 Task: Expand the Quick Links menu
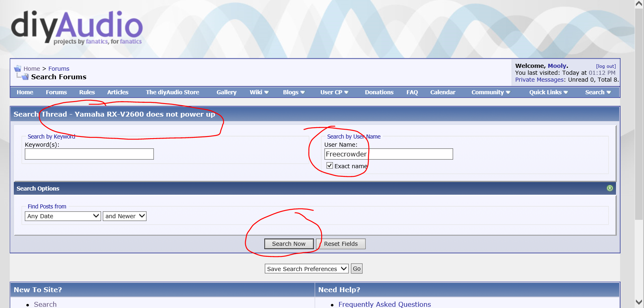pos(549,92)
